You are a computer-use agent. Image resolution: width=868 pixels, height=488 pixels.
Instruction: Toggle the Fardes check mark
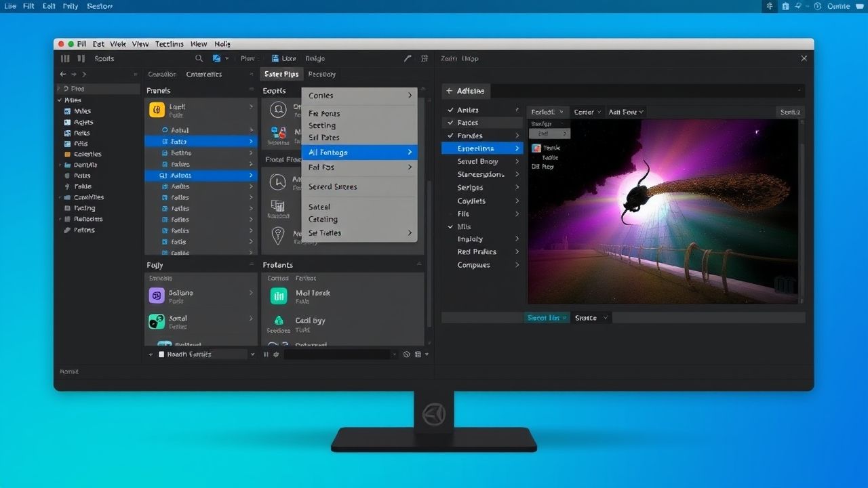[450, 123]
